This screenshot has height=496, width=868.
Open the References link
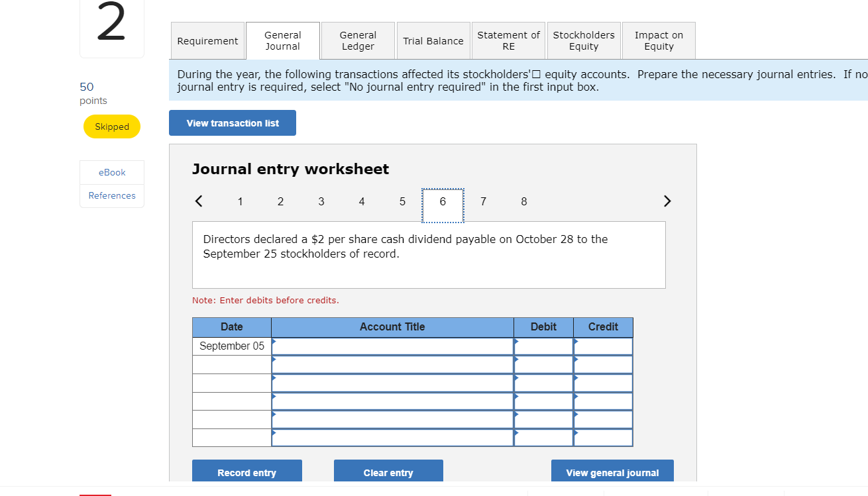(111, 195)
